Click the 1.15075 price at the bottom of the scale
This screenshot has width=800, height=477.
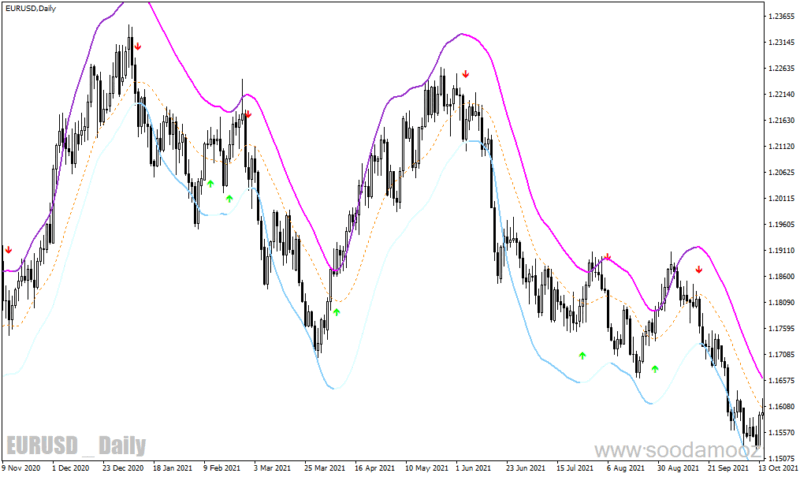[x=781, y=458]
